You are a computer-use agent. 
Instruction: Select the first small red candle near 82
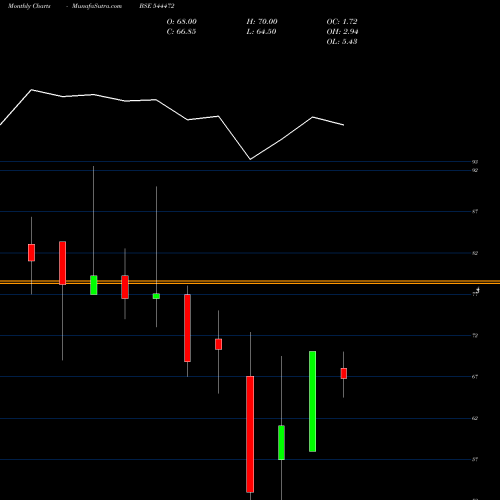(31, 252)
